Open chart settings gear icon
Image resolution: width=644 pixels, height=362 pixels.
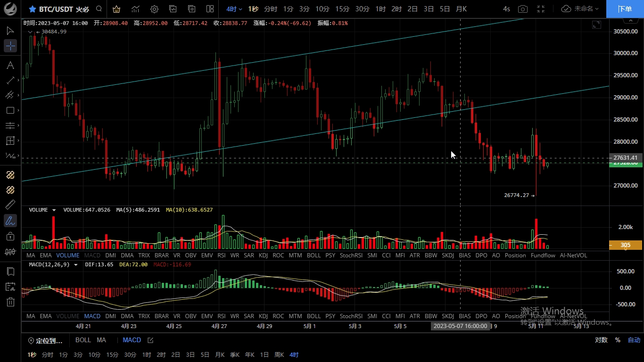click(154, 9)
